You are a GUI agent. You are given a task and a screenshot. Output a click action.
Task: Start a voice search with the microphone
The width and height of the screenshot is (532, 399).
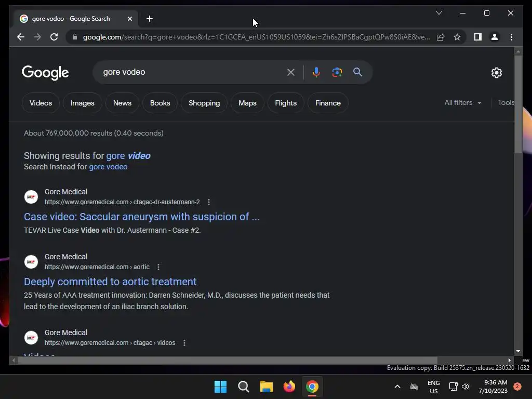tap(316, 72)
